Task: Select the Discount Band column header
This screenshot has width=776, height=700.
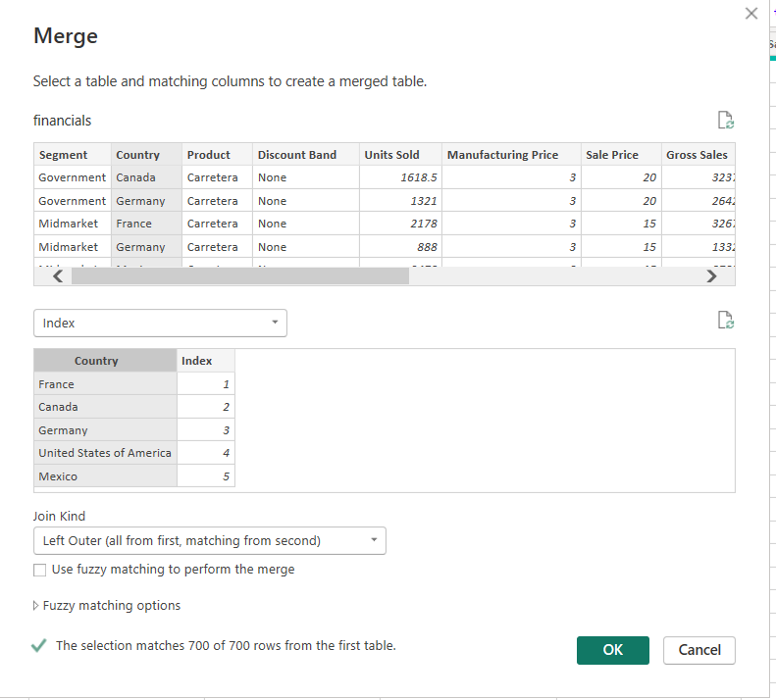Action: click(x=306, y=155)
